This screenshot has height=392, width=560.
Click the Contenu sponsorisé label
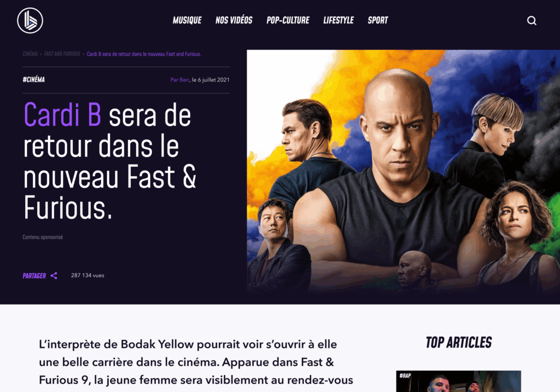(x=43, y=237)
